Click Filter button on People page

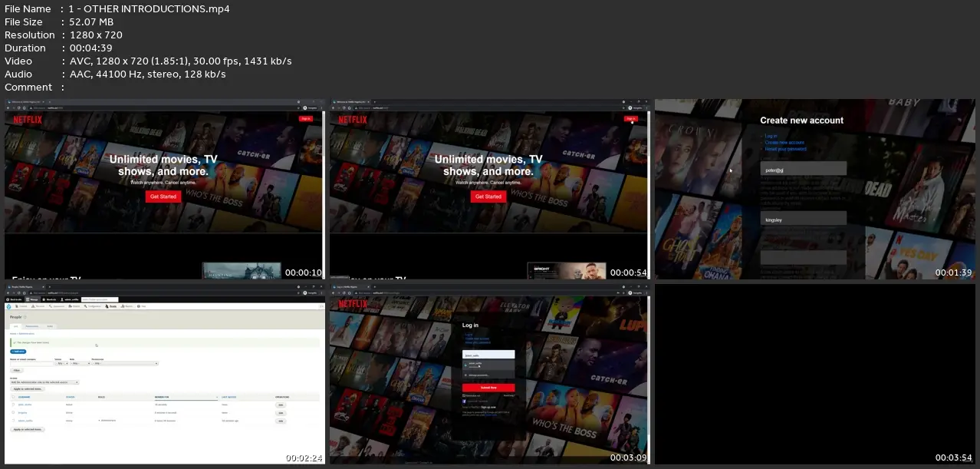[17, 371]
